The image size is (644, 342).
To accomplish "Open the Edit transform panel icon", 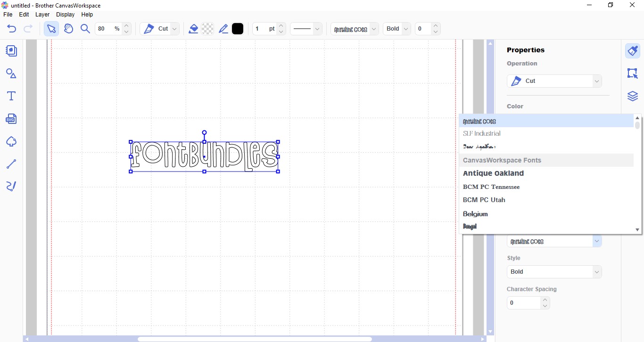I will click(x=633, y=73).
